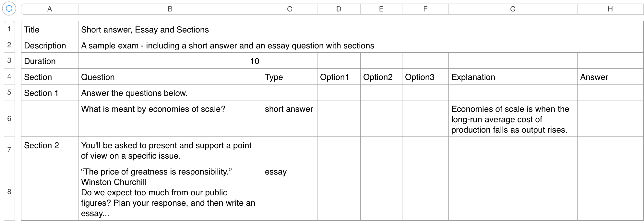Screen dimensions: 644x221
Task: Click the Duration value cell showing 10
Action: (x=170, y=61)
